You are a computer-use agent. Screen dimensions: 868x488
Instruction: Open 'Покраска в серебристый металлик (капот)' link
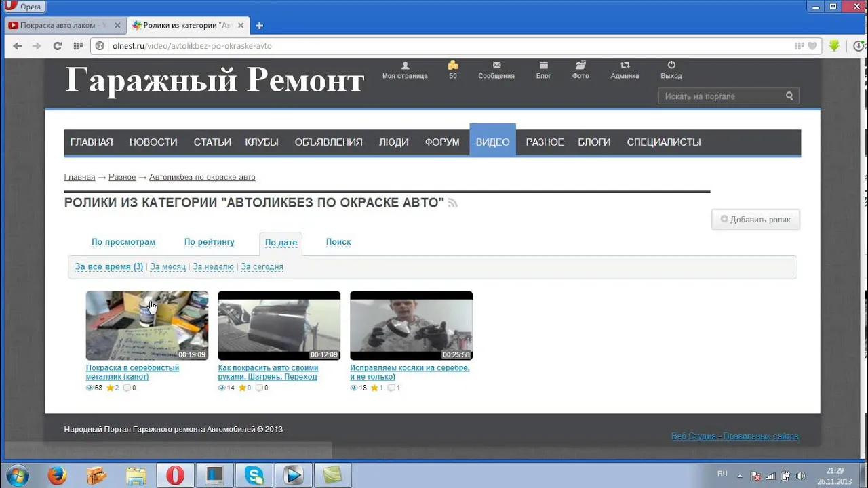pos(132,372)
